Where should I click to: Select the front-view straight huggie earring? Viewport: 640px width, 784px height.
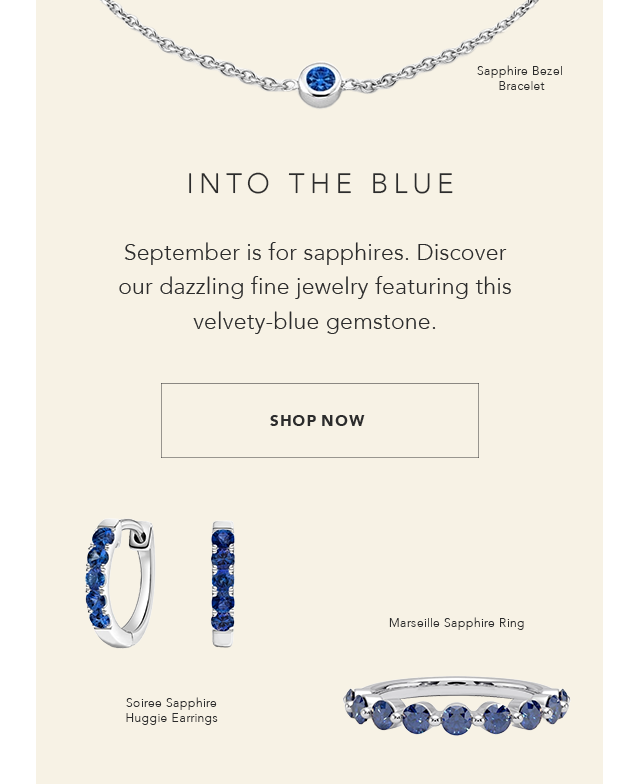pos(222,584)
